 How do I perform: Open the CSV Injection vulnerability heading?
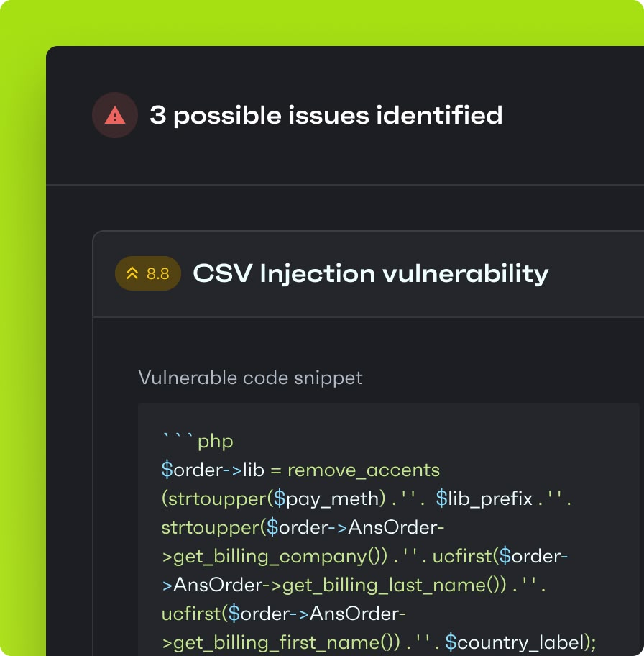click(x=370, y=273)
